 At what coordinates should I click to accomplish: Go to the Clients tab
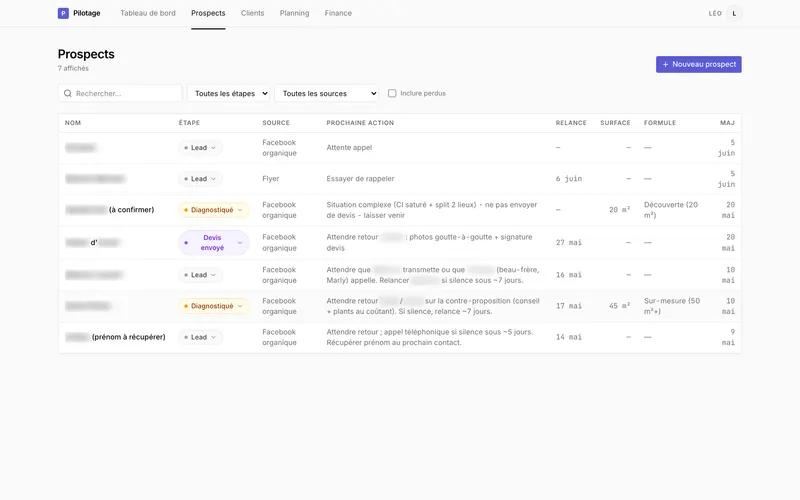point(253,13)
